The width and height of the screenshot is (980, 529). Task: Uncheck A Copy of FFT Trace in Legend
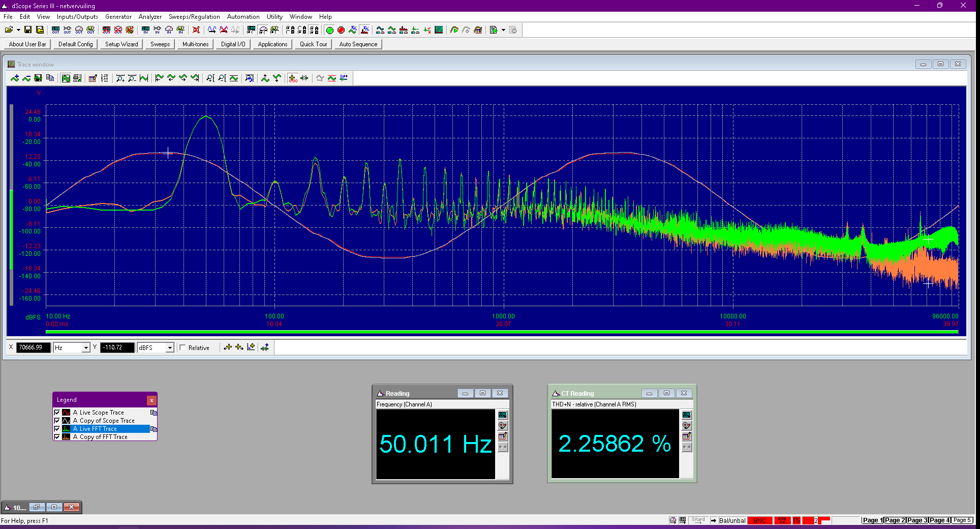coord(57,437)
